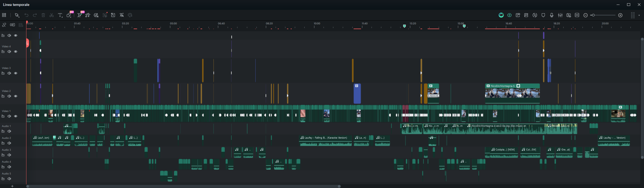Open the layout grid icon at toolbar start
The image size is (644, 188).
click(4, 15)
